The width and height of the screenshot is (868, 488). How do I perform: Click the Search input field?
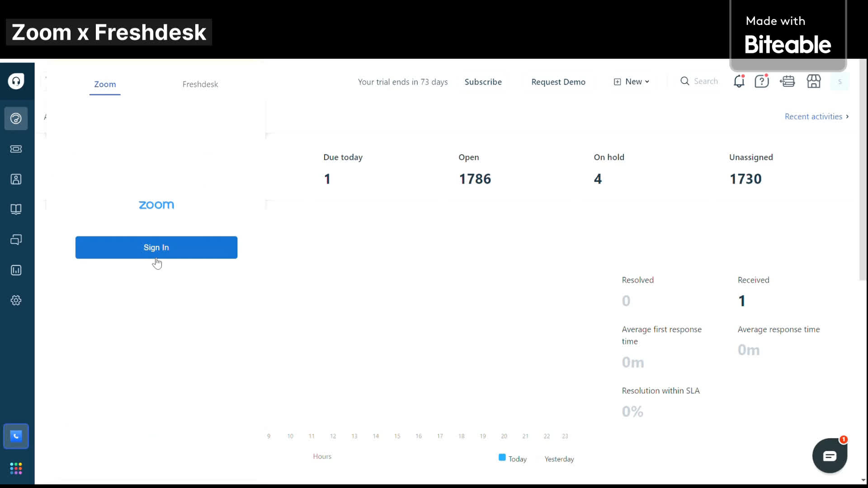[705, 81]
